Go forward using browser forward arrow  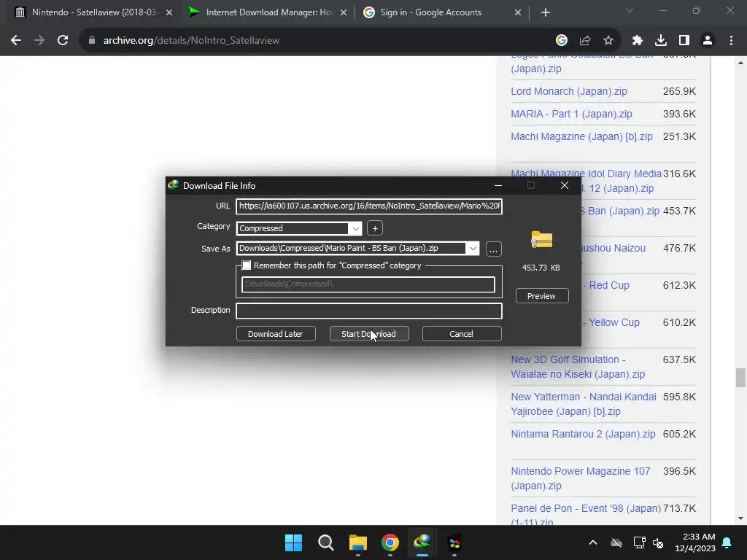(x=39, y=41)
